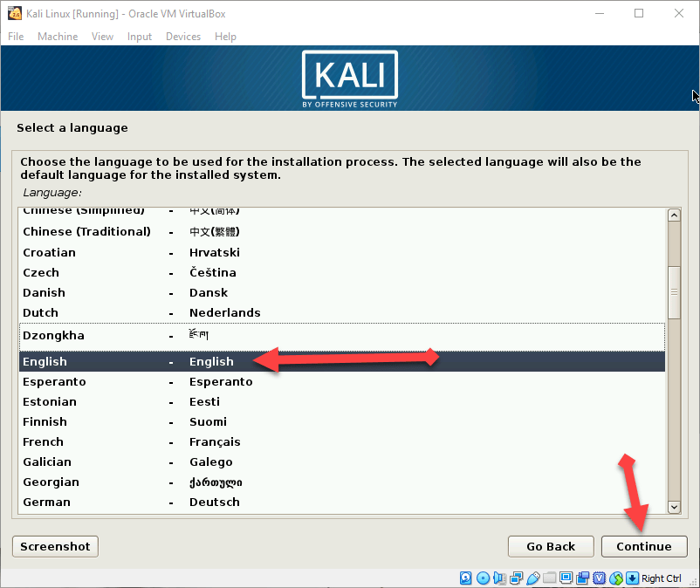This screenshot has height=588, width=700.
Task: Click the mouse integration globe icon
Action: pos(616,578)
